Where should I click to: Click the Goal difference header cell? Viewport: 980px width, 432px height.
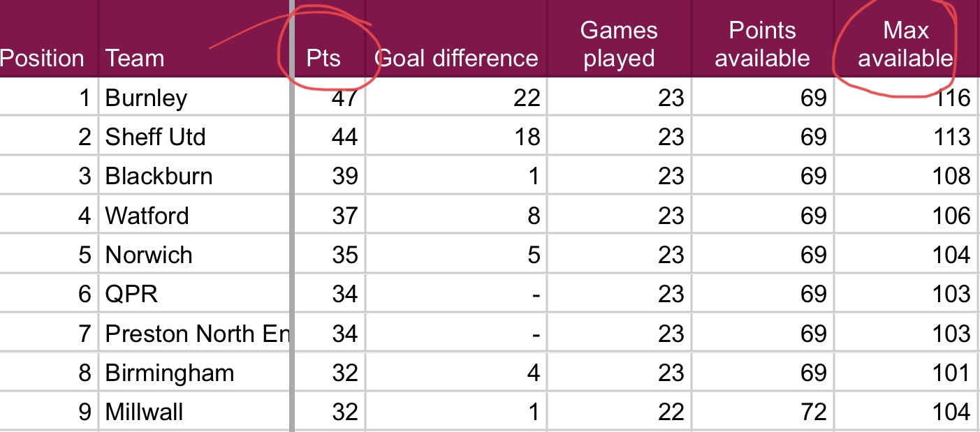(x=458, y=58)
